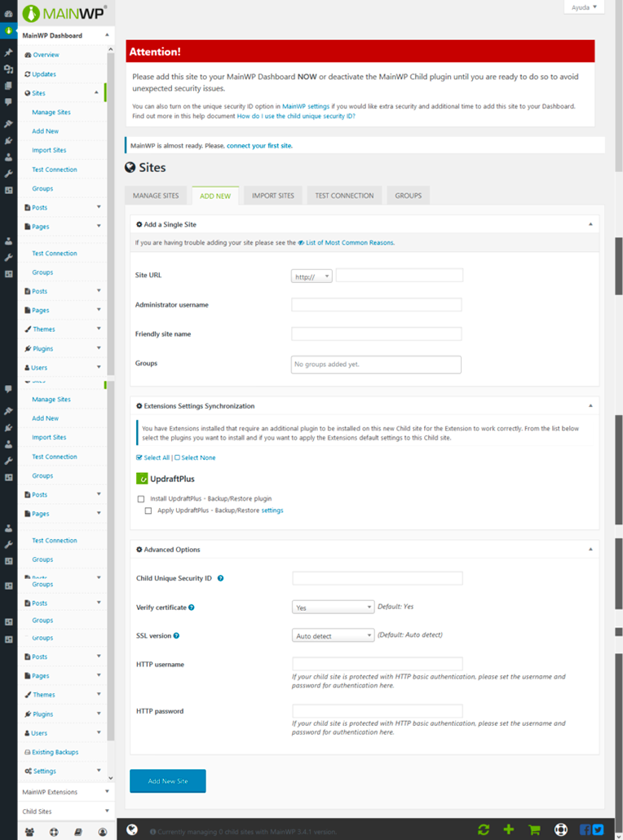The image size is (623, 840).
Task: Click the Add New Site button
Action: tap(168, 781)
